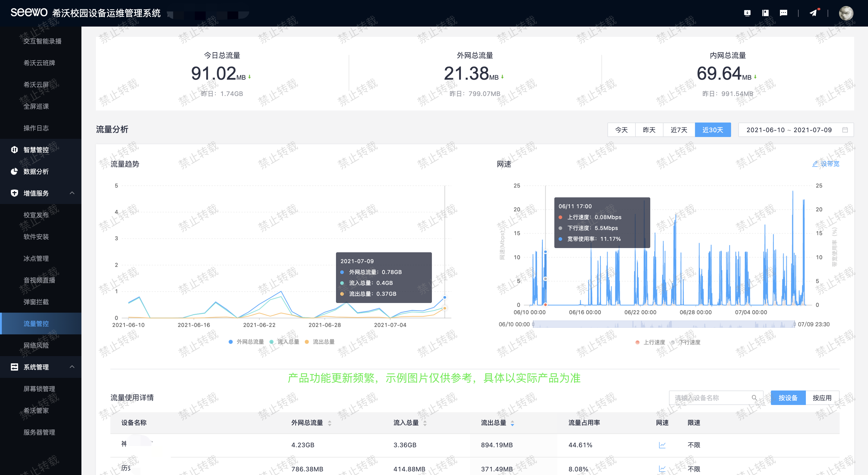868x475 pixels.
Task: Select the 近30天 time range tab
Action: click(713, 130)
